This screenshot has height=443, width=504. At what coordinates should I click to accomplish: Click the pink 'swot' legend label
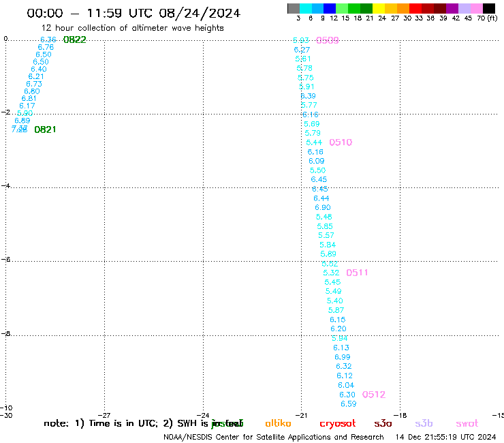coord(467,423)
